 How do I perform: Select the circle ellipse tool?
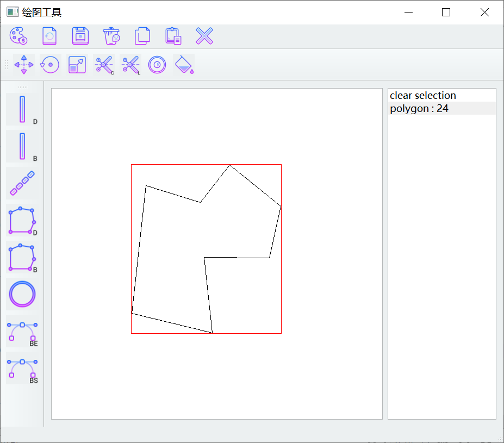pyautogui.click(x=22, y=294)
